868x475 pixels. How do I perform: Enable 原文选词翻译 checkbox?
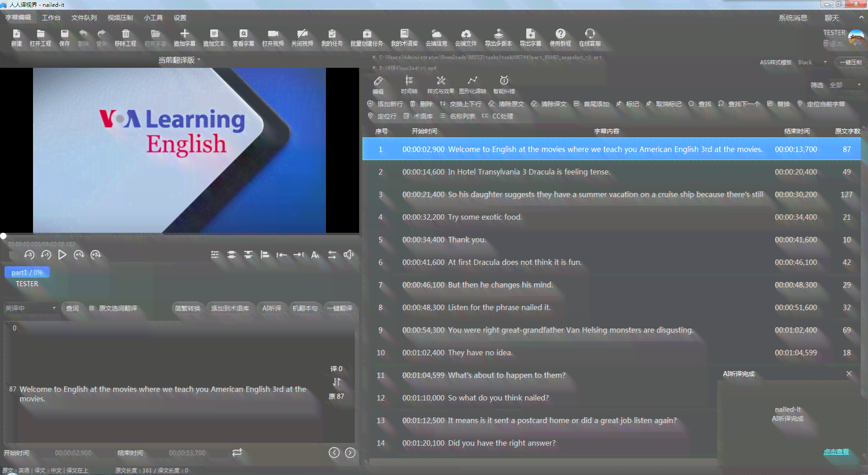(92, 308)
